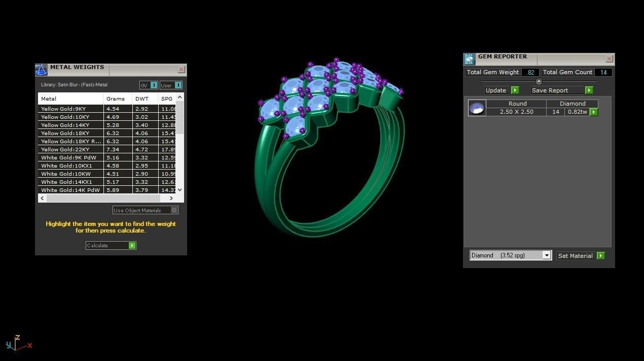
Task: Click the metal list vertical scrollbar thumb
Action: 180,118
